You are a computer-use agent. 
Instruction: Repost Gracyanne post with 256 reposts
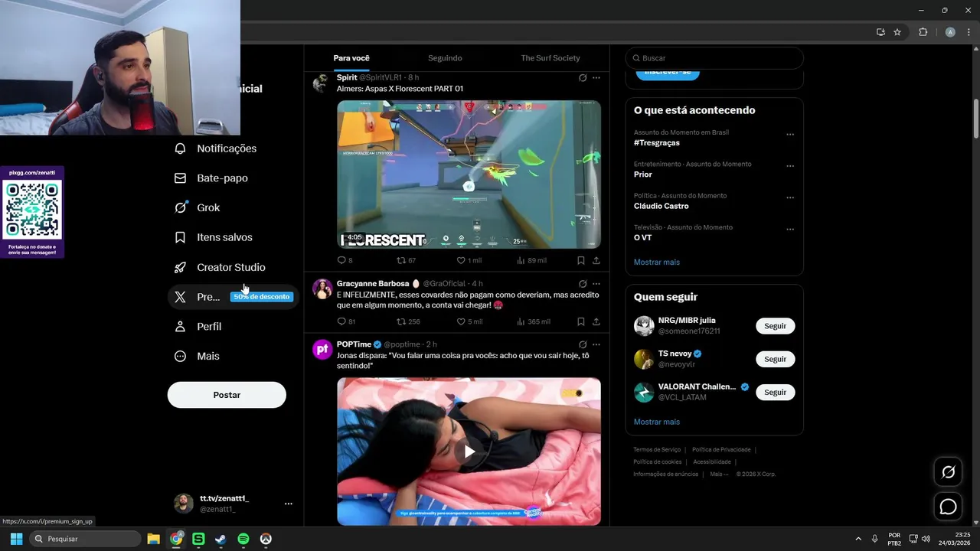[408, 322]
